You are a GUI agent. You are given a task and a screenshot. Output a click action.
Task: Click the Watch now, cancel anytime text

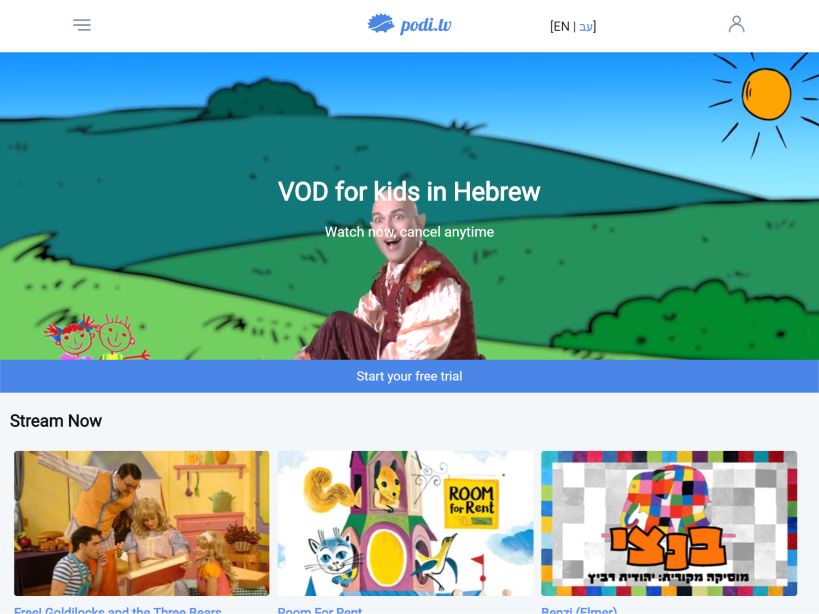[x=409, y=232]
